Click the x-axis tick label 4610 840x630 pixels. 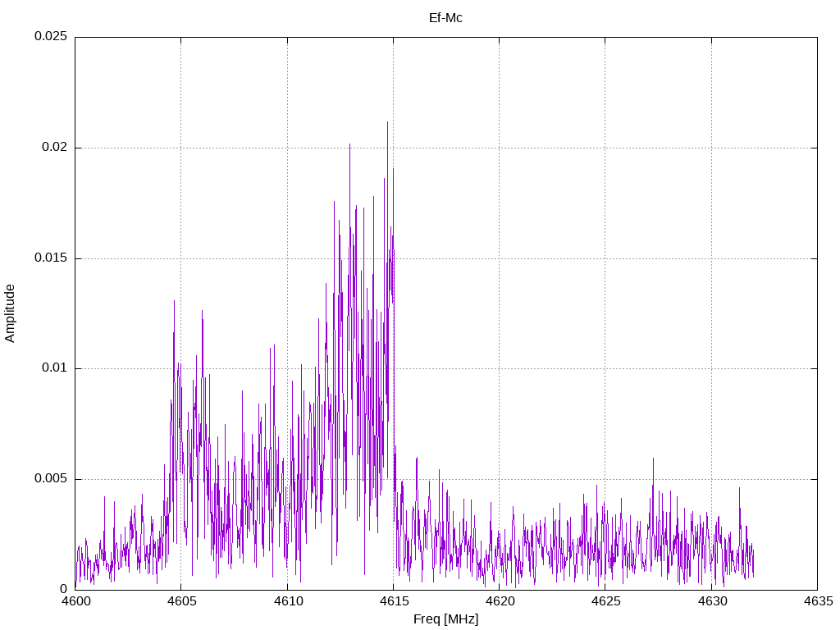[x=287, y=601]
